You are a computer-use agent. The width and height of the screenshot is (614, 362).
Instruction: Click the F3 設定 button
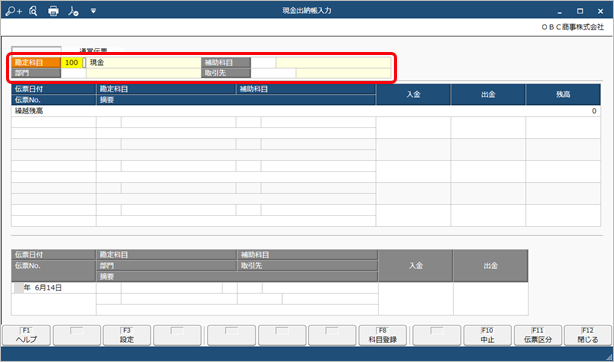(127, 336)
